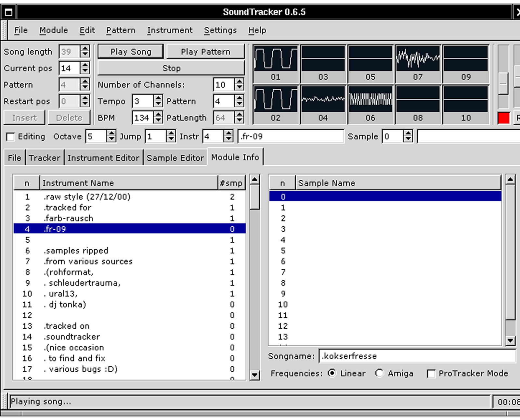Click instrument list scrollbar down arrow
520x420 pixels.
tap(255, 375)
